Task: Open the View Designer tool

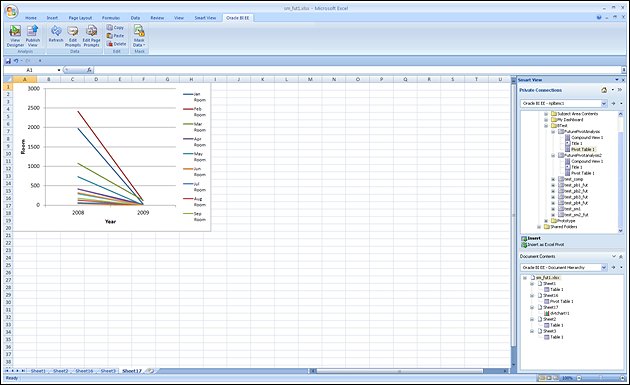Action: coord(15,36)
